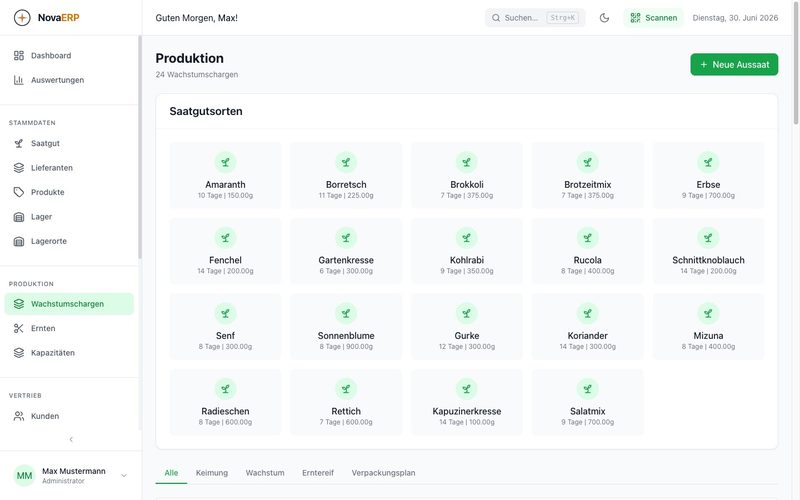The height and width of the screenshot is (500, 800).
Task: Click the Koriander seed card
Action: 588,327
